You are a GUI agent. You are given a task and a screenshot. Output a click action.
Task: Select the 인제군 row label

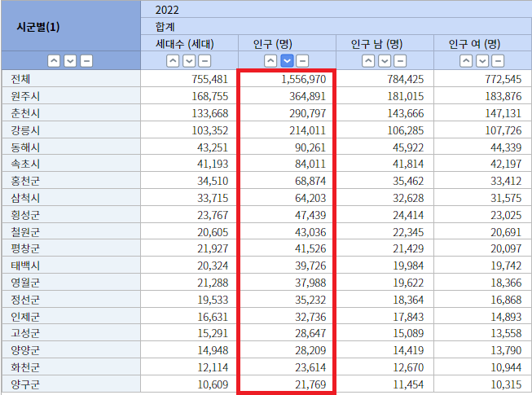click(x=71, y=316)
